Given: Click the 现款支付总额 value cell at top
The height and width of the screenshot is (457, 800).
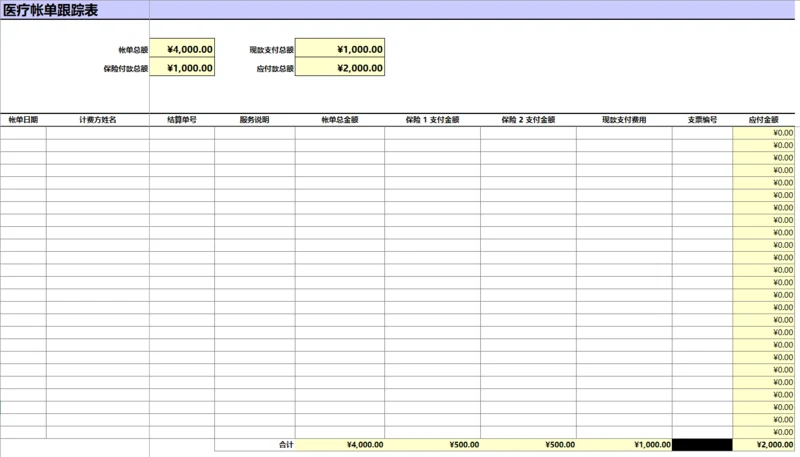Looking at the screenshot, I should [x=340, y=48].
